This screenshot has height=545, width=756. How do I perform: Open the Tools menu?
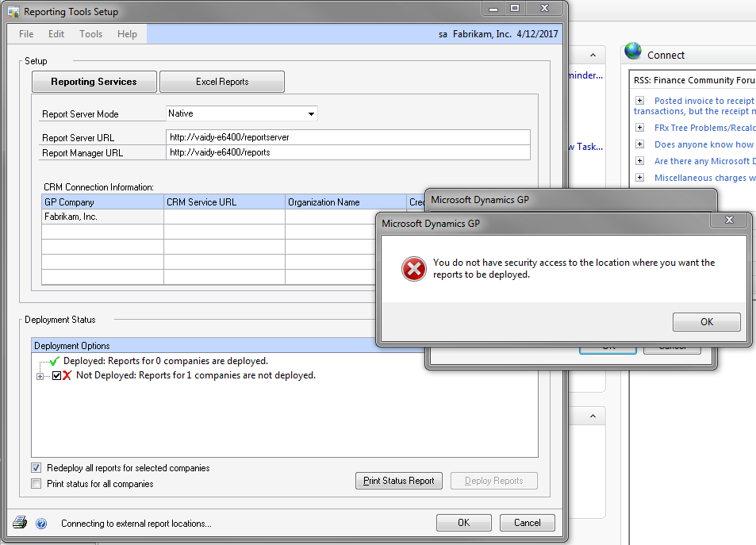pos(90,34)
